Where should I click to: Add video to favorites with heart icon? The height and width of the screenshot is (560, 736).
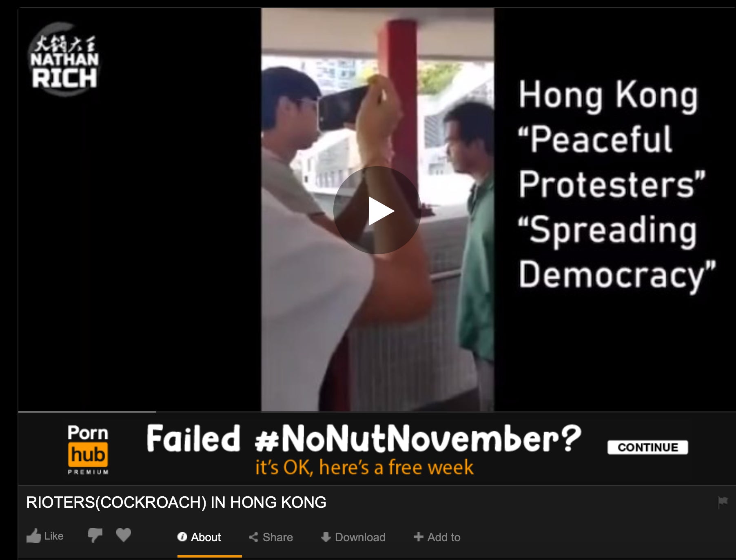124,535
